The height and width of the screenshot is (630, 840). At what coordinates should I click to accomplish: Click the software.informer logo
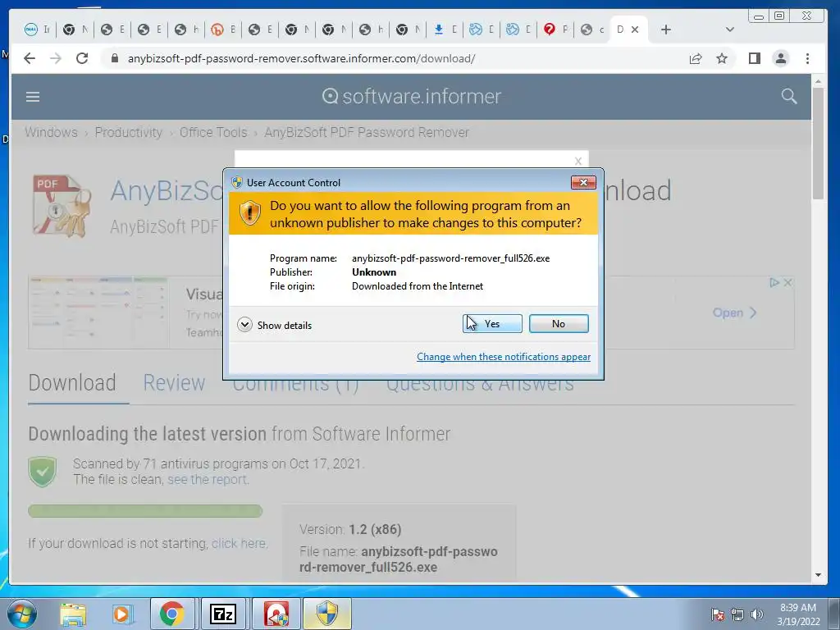pos(412,97)
